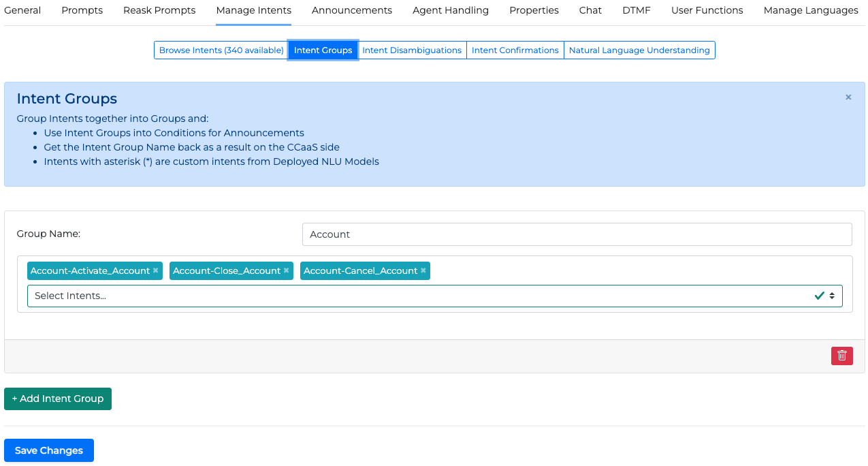Open the Agent Handling tab

[x=451, y=10]
